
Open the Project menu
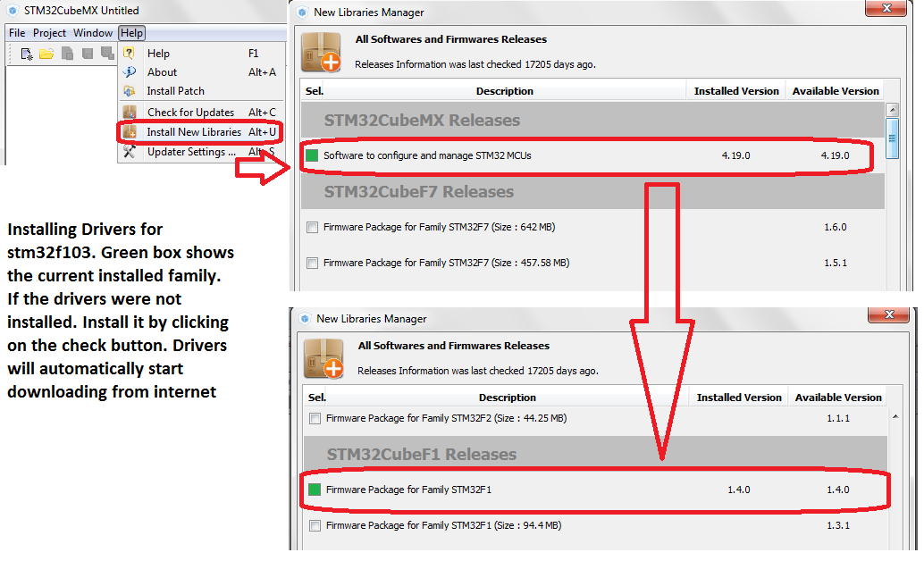pyautogui.click(x=50, y=33)
